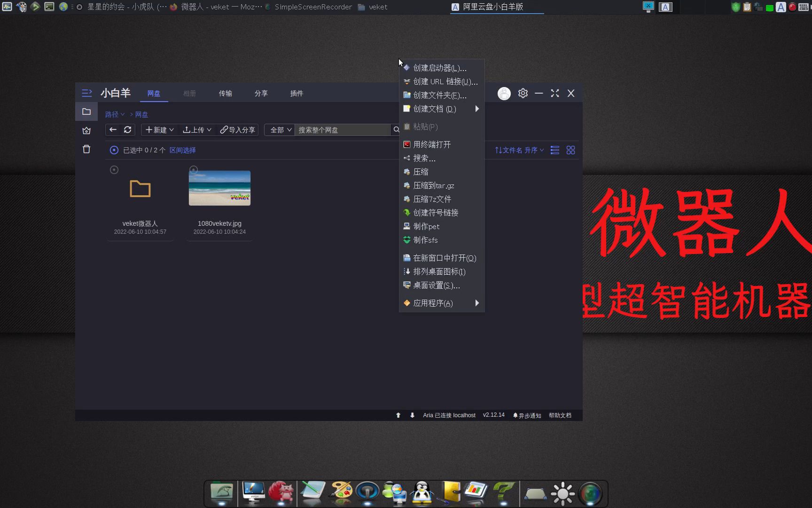Open the 全部 filter dropdown
The image size is (812, 508).
tap(281, 130)
